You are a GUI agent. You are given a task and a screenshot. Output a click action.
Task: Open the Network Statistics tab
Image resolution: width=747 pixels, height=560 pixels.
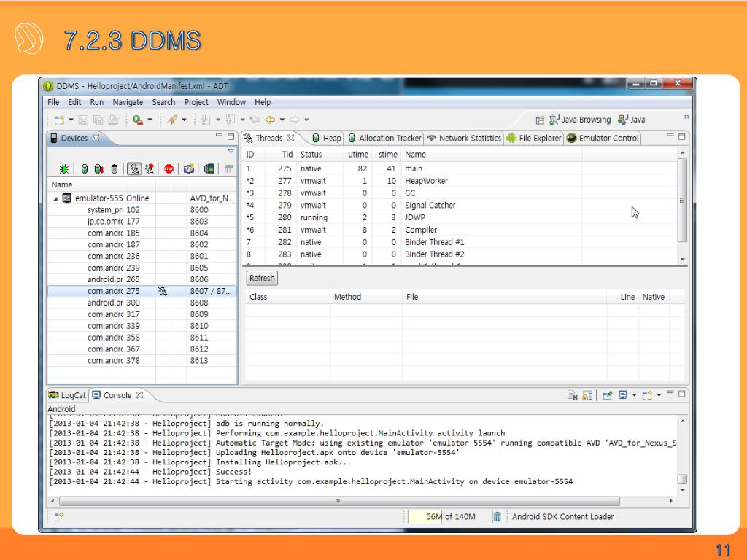[x=464, y=138]
